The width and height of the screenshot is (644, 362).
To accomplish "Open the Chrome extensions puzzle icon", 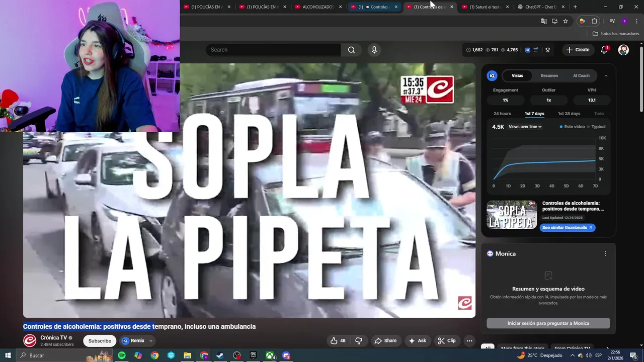I will tap(595, 21).
